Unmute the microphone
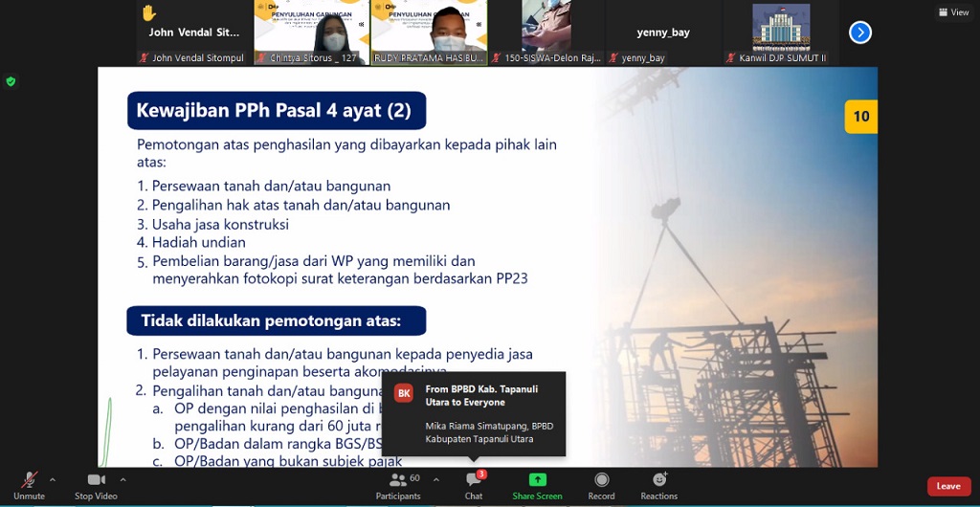980x507 pixels. click(x=29, y=485)
